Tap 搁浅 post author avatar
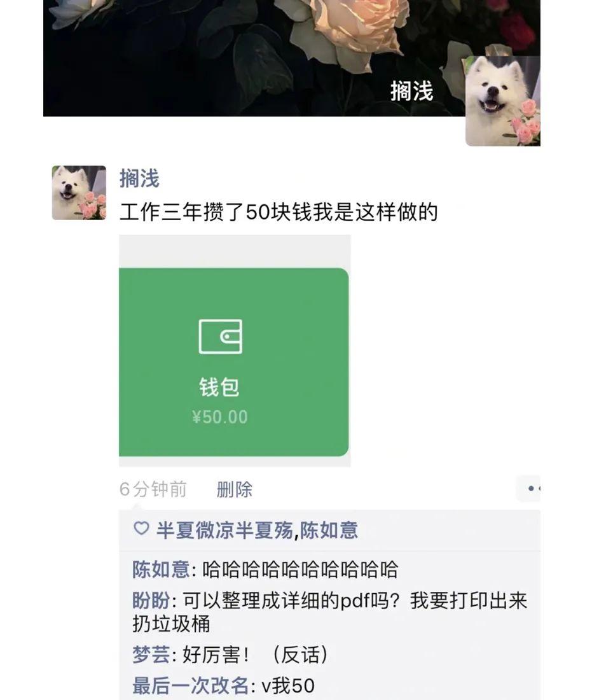The width and height of the screenshot is (592, 700). click(x=79, y=192)
